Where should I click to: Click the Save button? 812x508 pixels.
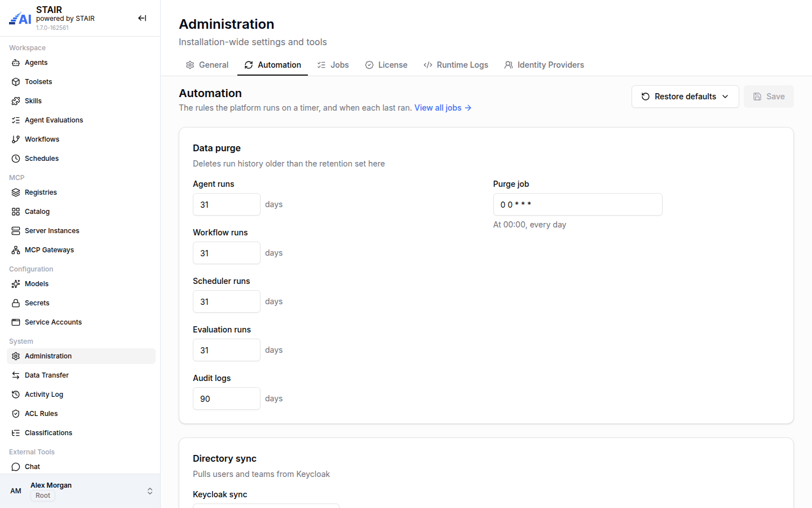coord(769,97)
